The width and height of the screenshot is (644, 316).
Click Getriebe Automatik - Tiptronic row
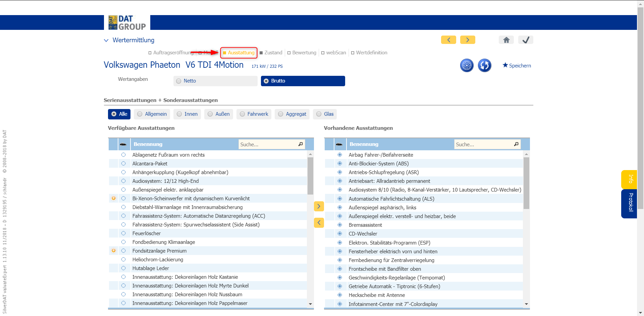pyautogui.click(x=424, y=286)
